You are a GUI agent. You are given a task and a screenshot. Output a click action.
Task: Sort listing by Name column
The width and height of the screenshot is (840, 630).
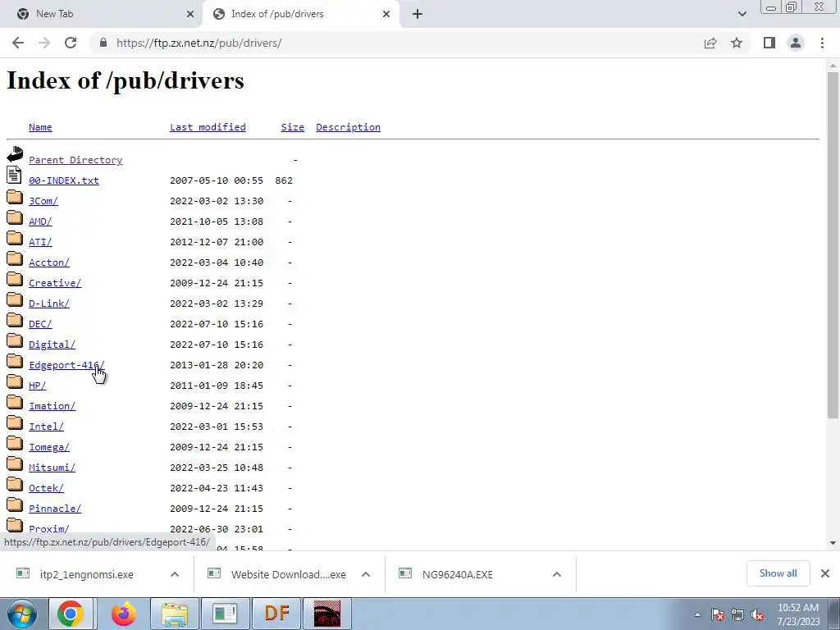[x=40, y=127]
